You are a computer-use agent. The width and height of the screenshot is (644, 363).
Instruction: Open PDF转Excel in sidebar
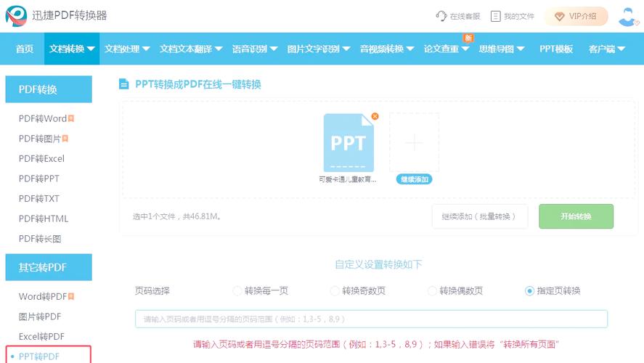(x=41, y=158)
